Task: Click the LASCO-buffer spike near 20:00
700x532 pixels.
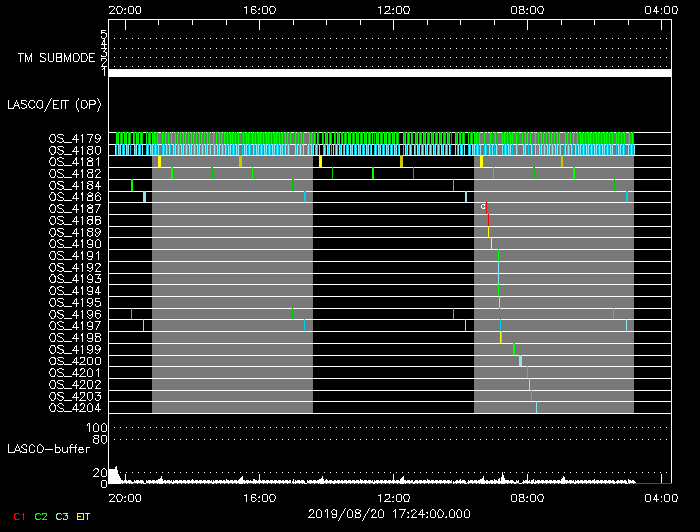Action: [114, 474]
